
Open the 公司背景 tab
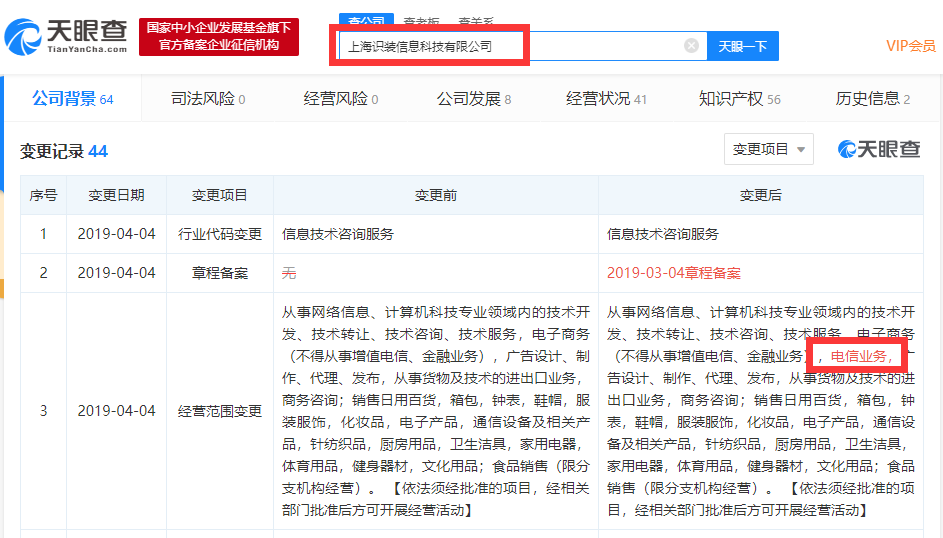coord(73,99)
